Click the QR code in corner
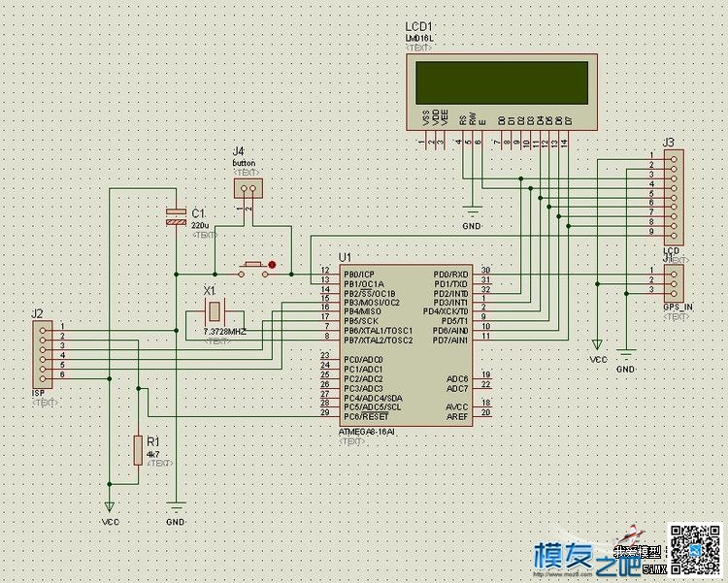728x583 pixels. 695,550
